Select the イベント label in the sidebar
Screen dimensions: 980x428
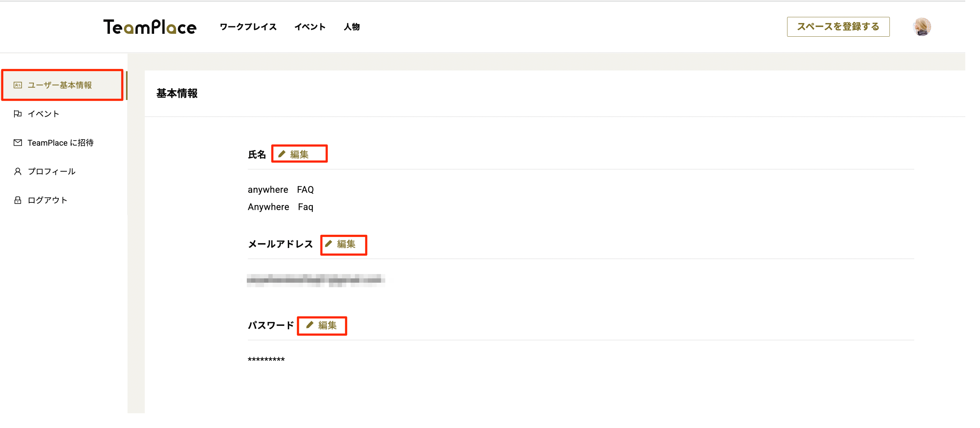(43, 114)
